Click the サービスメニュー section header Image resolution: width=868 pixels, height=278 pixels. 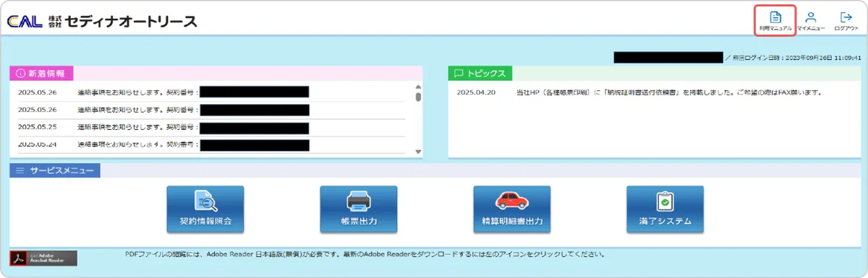pyautogui.click(x=55, y=170)
